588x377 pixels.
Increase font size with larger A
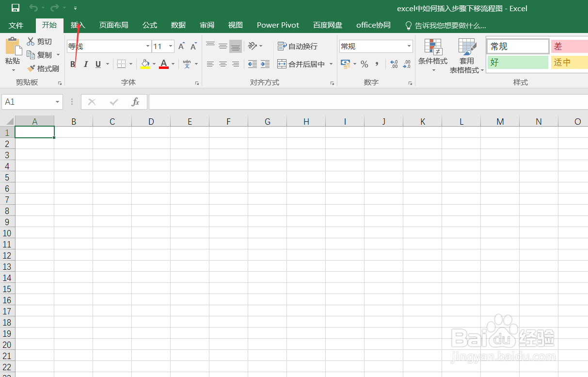[181, 47]
